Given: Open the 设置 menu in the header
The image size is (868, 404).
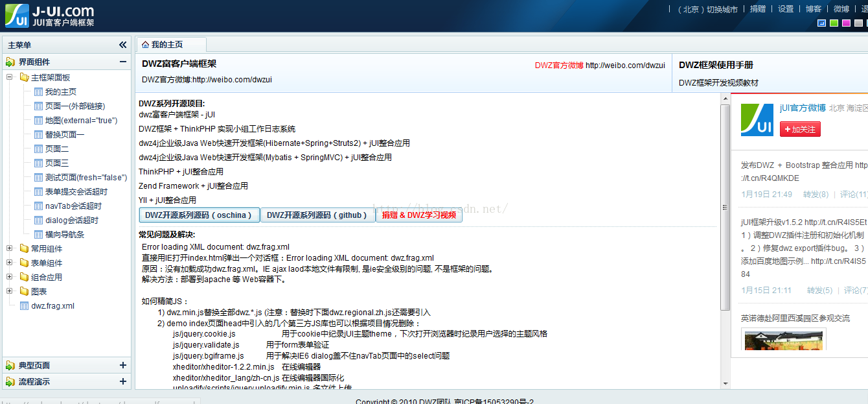Looking at the screenshot, I should pos(785,8).
